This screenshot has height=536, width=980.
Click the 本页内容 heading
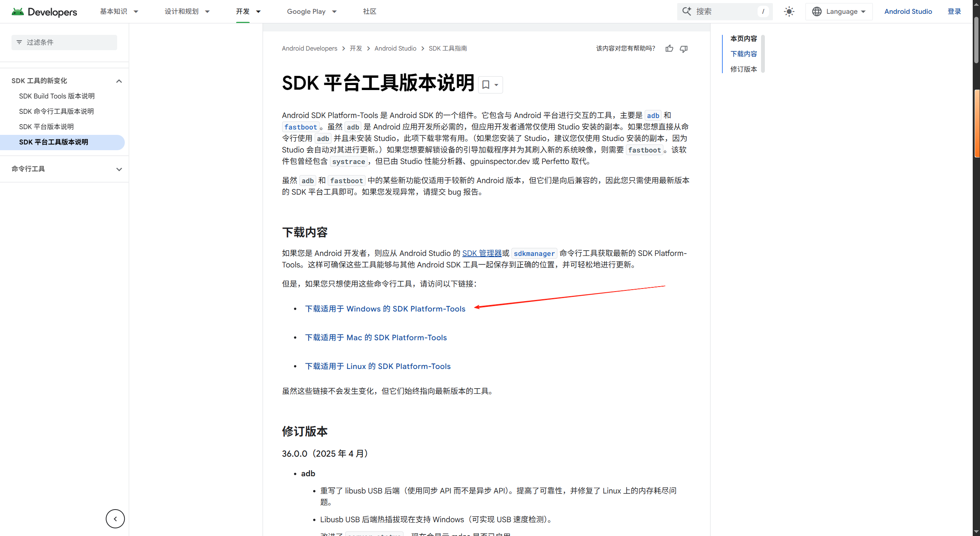[x=743, y=39]
